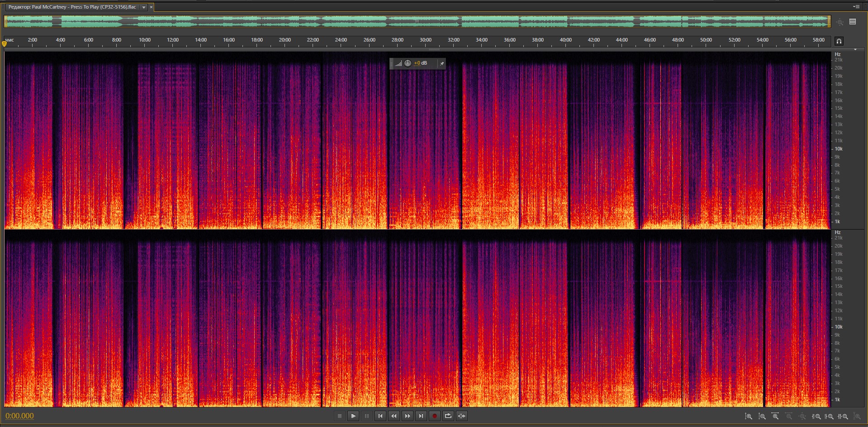The width and height of the screenshot is (868, 427).
Task: Open the editor file dropdown arrow
Action: [x=144, y=7]
